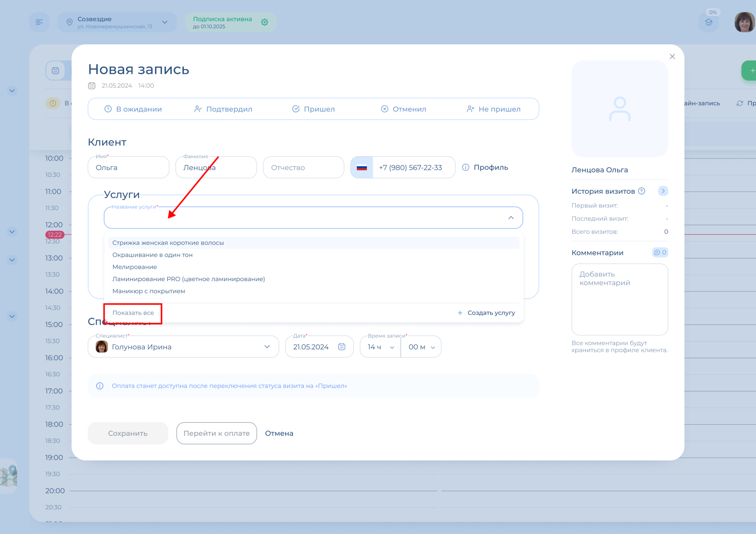Image resolution: width=756 pixels, height=534 pixels.
Task: Click the Добавить комментарий text area
Action: (619, 299)
